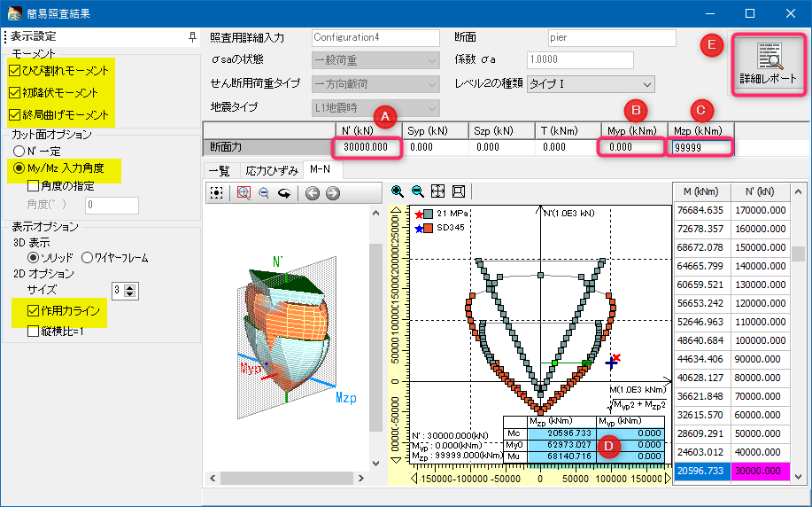Open the 詳細レポート report
The image size is (812, 507).
pos(768,62)
